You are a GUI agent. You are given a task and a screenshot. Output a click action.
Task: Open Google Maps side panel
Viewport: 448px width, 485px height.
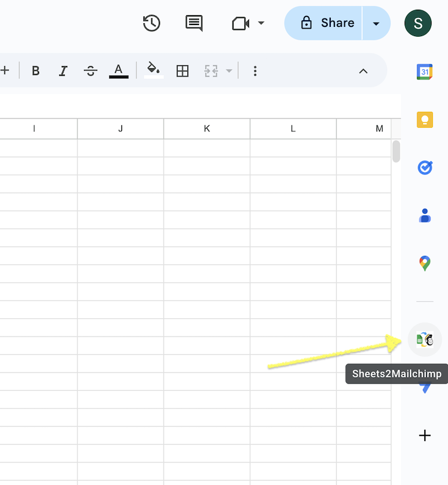425,263
